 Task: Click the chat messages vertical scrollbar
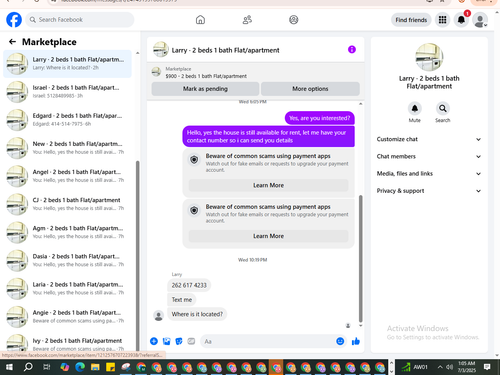(x=360, y=258)
